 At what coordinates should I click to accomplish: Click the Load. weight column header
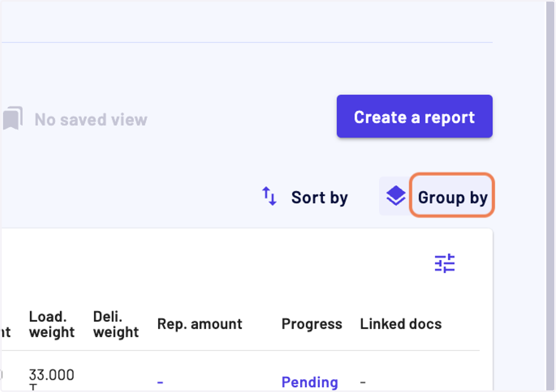[x=51, y=324]
